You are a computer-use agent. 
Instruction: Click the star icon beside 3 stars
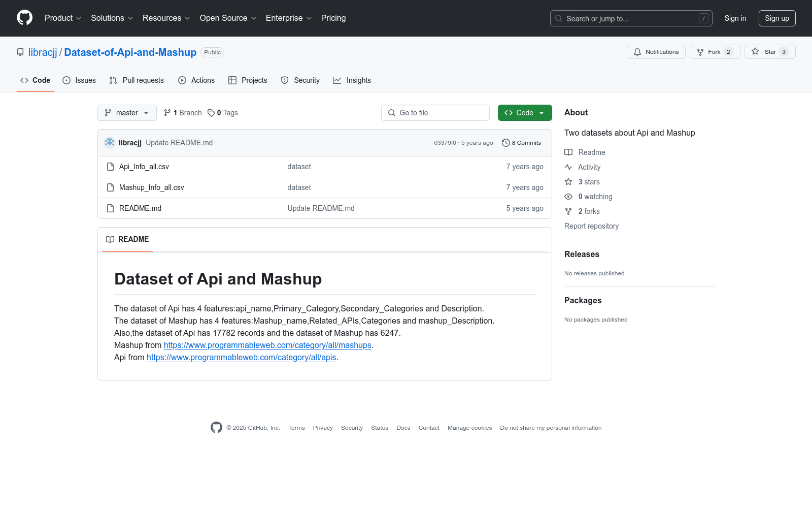[x=568, y=182]
